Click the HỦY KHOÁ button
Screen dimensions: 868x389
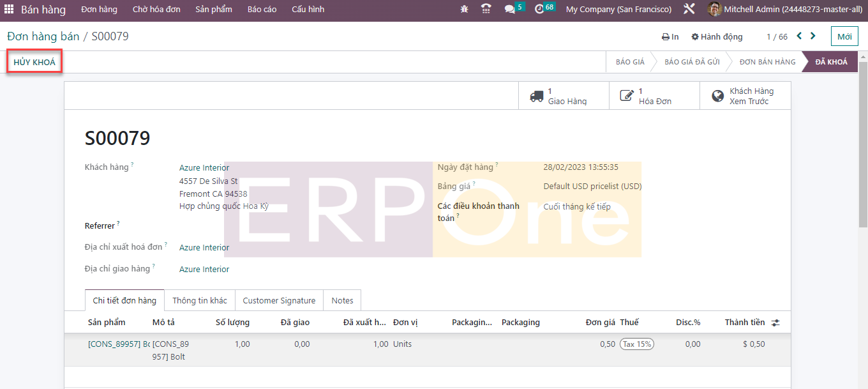[x=34, y=63]
